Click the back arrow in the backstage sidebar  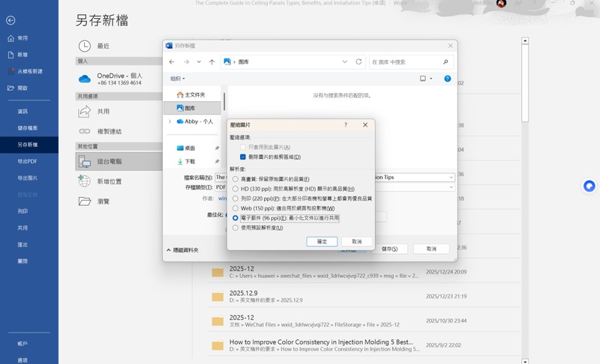tap(10, 20)
